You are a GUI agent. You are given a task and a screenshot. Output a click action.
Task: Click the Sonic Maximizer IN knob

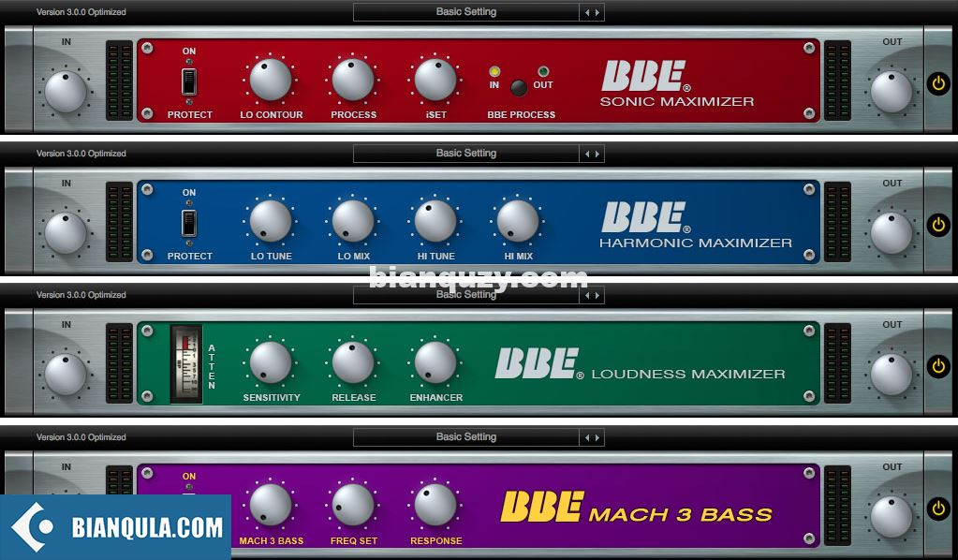point(66,92)
